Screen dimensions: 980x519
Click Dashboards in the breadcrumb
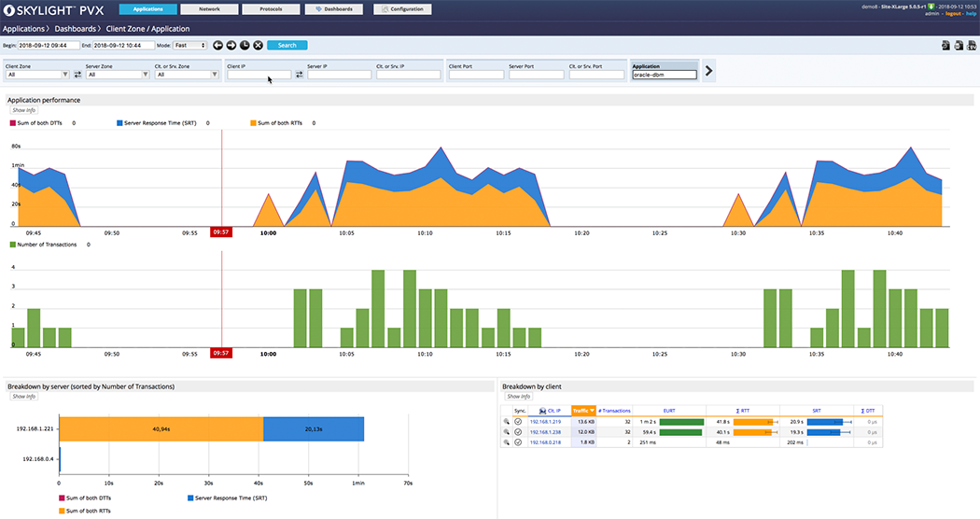pos(75,29)
